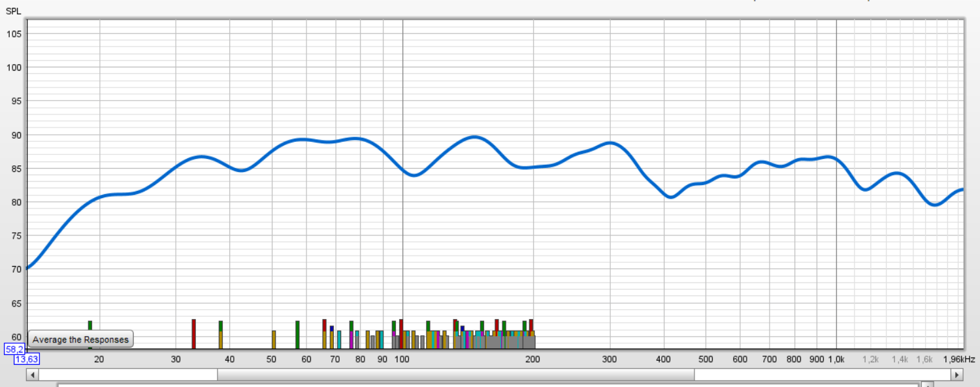Click the Average the Responses button
Screen dimensions: 980x387
pyautogui.click(x=81, y=339)
